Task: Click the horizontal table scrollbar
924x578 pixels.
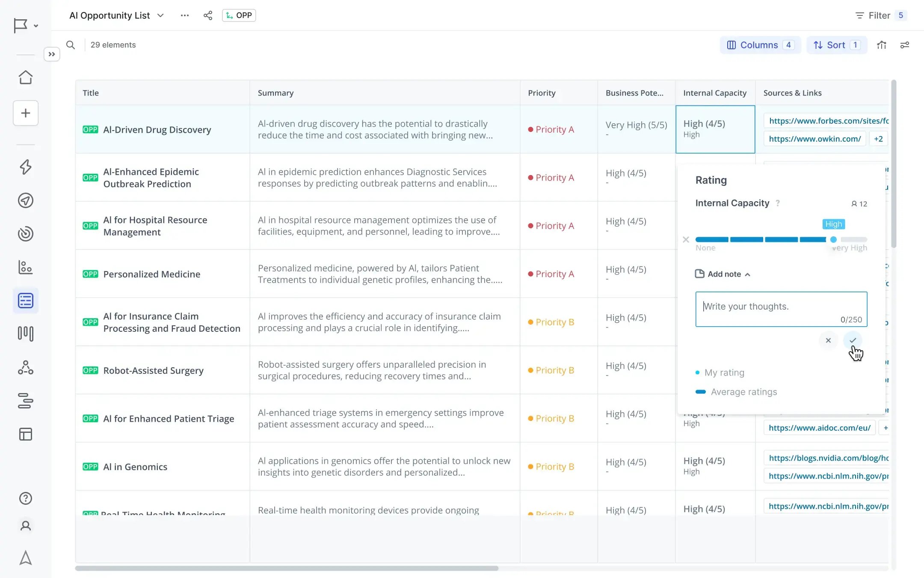Action: coord(287,568)
